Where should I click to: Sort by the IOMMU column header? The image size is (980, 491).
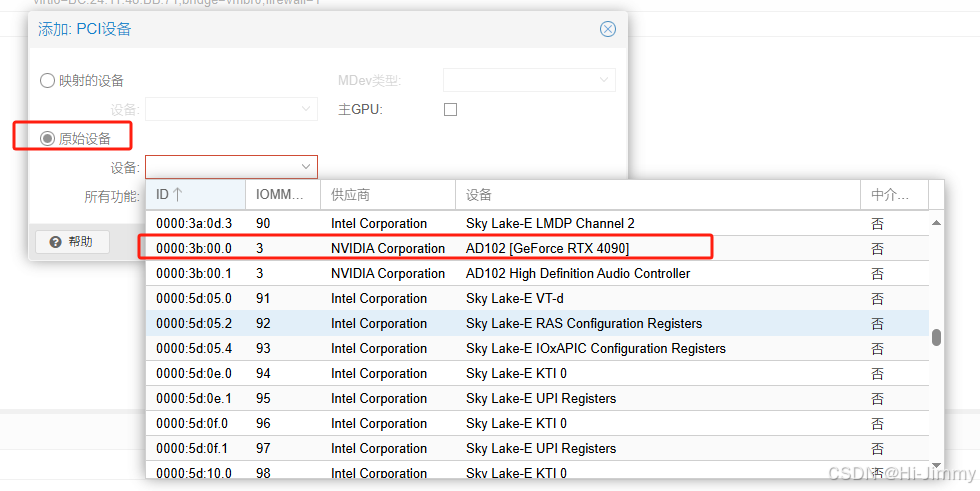(x=283, y=195)
